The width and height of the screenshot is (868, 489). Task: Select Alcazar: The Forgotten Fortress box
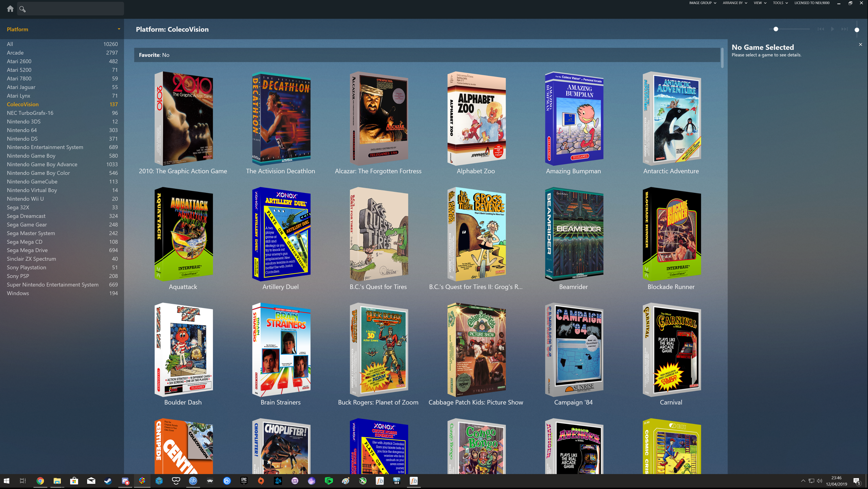[379, 118]
